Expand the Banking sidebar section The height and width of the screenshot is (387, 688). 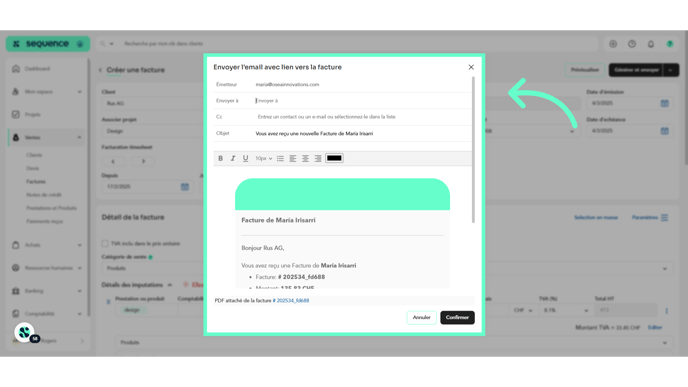coord(47,291)
